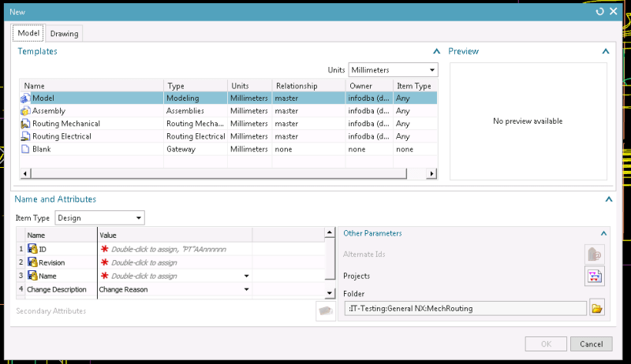Click the Revision attribute lock icon
Screen dimensions: 631x364
point(32,262)
